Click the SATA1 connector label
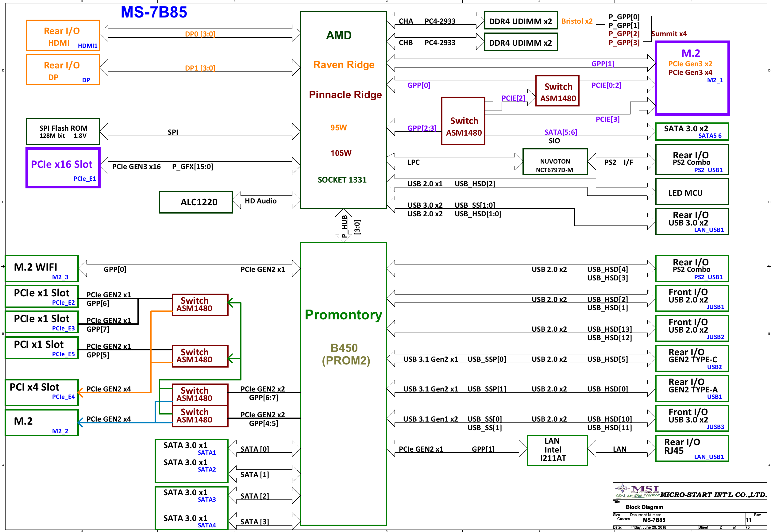771x532 pixels. pyautogui.click(x=207, y=453)
